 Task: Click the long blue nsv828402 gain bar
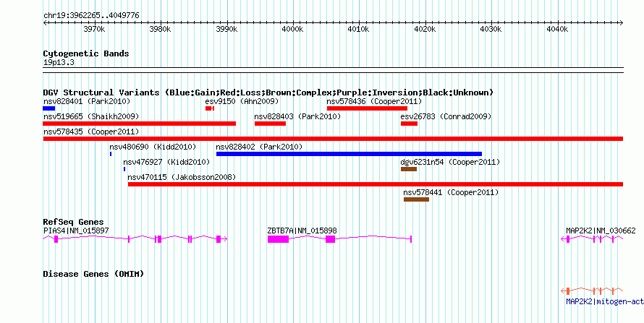tap(349, 154)
